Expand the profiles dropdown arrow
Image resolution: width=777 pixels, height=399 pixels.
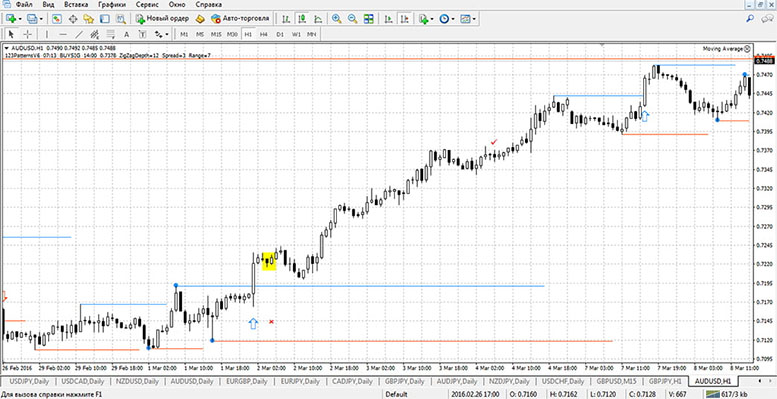[x=41, y=19]
